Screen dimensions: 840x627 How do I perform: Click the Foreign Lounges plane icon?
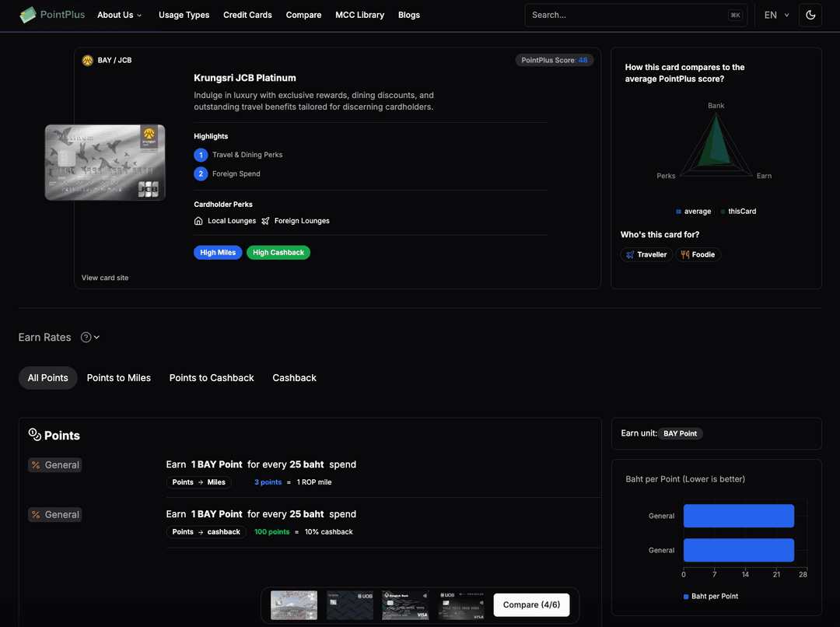(265, 221)
